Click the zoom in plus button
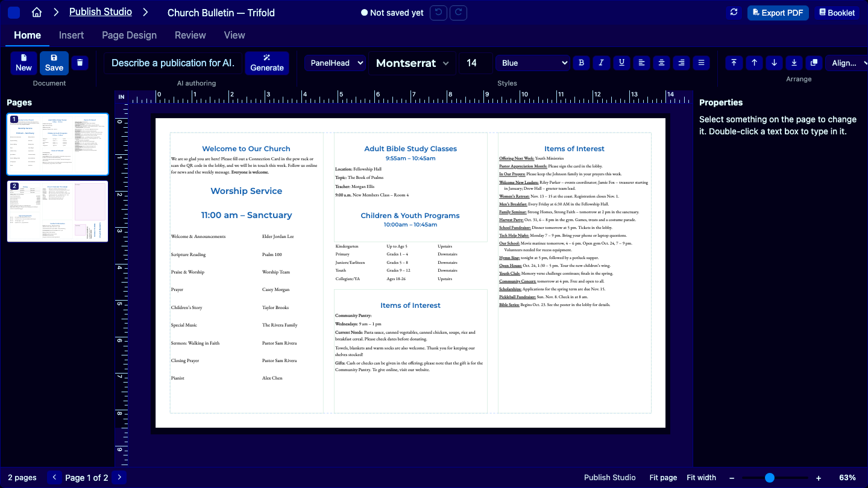Viewport: 868px width, 488px height. point(819,478)
